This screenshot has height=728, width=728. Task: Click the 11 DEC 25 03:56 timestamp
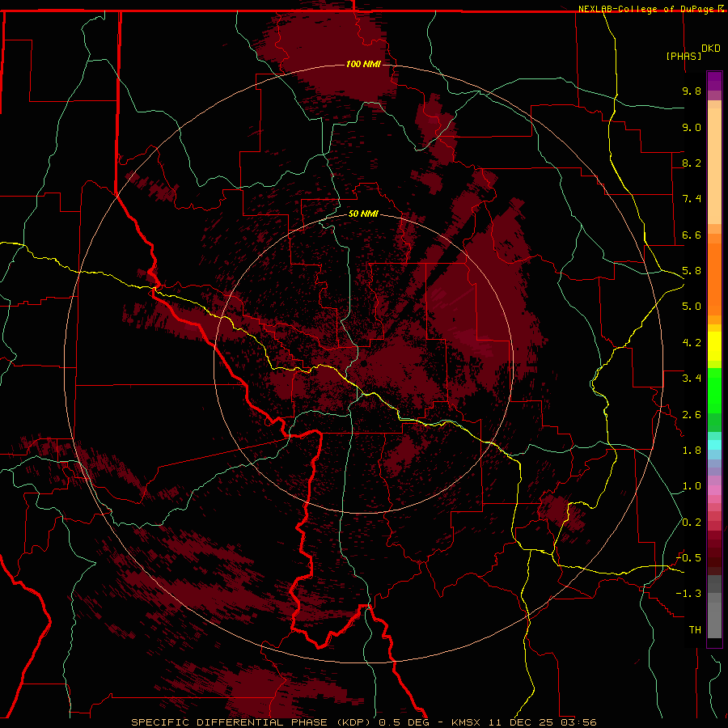(x=543, y=722)
